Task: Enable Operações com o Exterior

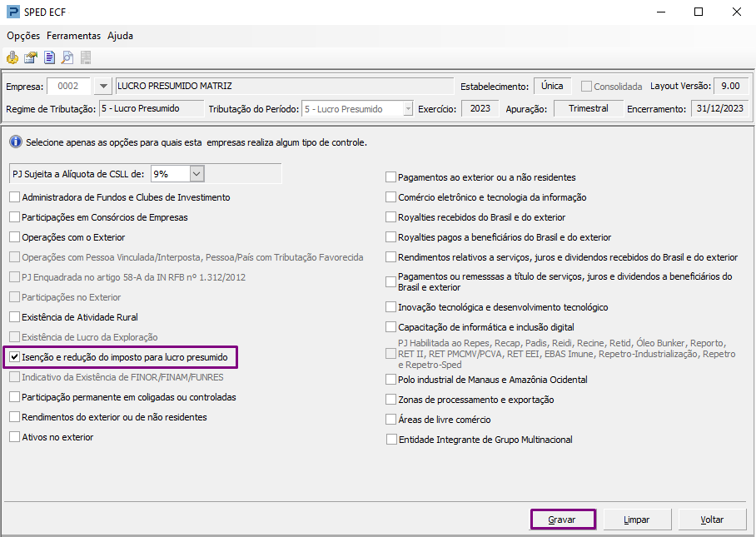Action: click(x=14, y=237)
